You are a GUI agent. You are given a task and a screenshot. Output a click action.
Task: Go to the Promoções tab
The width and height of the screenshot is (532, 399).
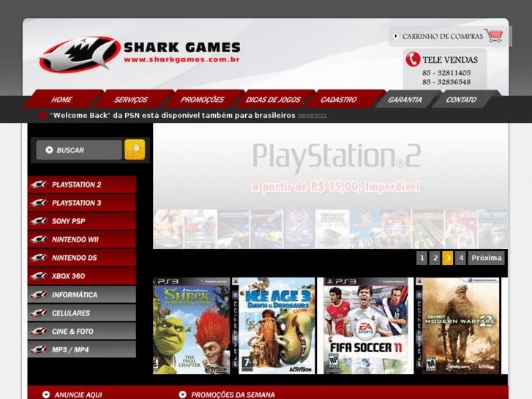pyautogui.click(x=202, y=100)
